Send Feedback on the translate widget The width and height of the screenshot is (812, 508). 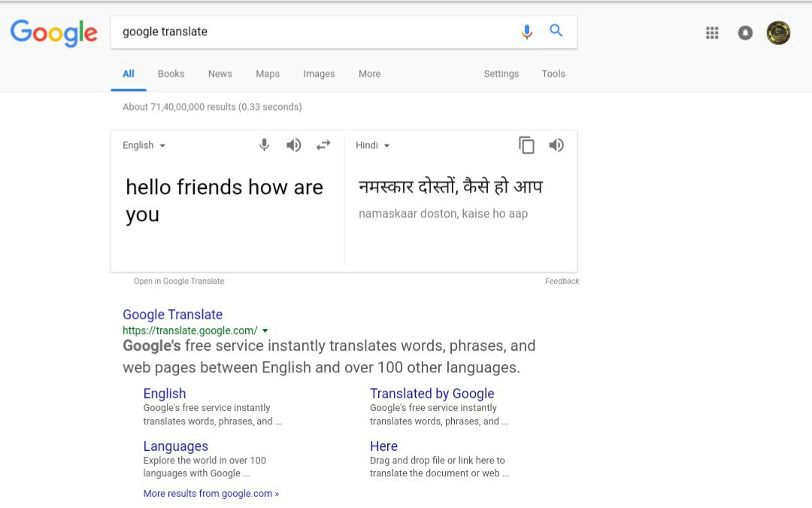point(562,281)
